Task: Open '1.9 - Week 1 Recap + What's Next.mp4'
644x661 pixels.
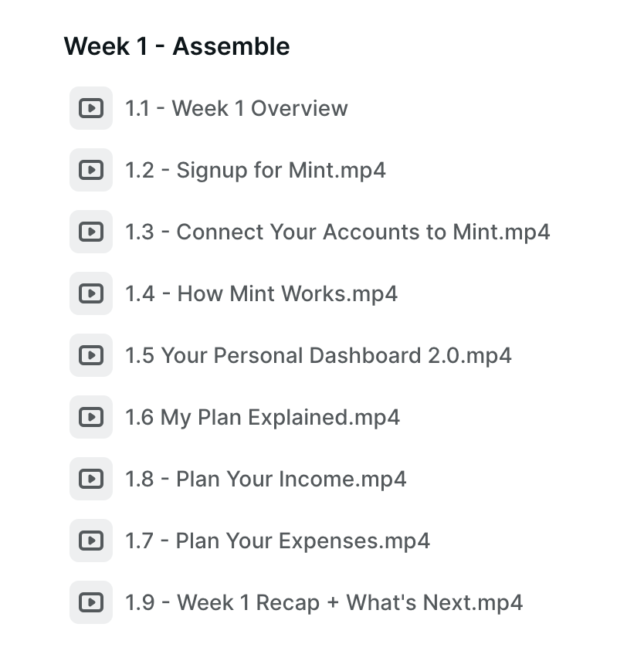Action: click(324, 602)
